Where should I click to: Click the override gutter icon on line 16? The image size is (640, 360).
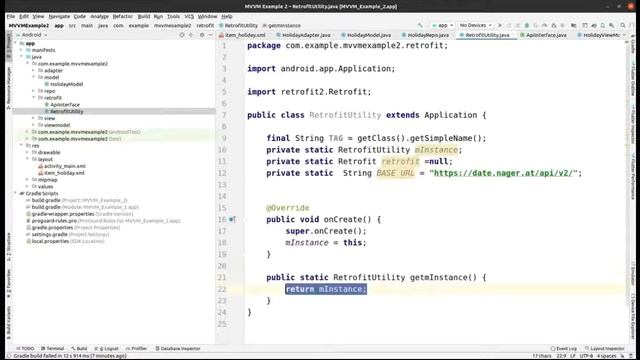pyautogui.click(x=232, y=220)
